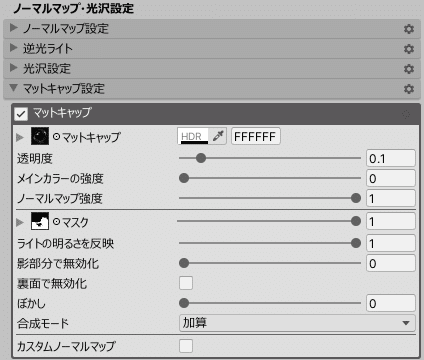The height and width of the screenshot is (360, 424).
Task: Expand the 逆光ライト section
Action: pos(14,48)
